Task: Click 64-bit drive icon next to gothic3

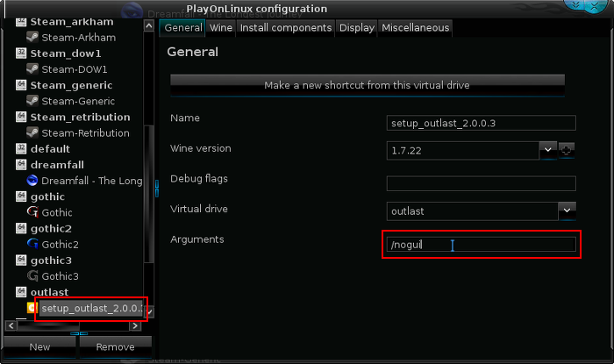Action: (x=21, y=260)
